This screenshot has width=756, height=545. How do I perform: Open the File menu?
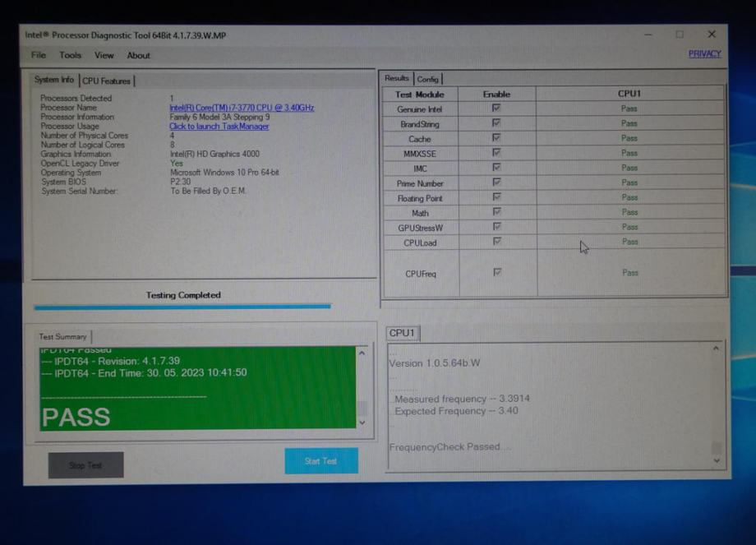pyautogui.click(x=39, y=55)
